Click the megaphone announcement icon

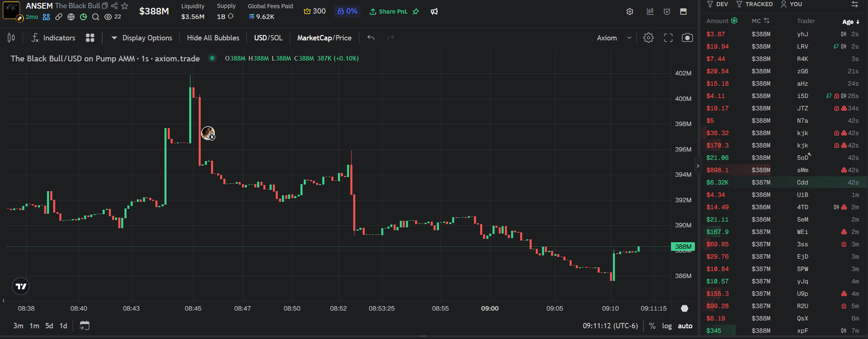(434, 12)
